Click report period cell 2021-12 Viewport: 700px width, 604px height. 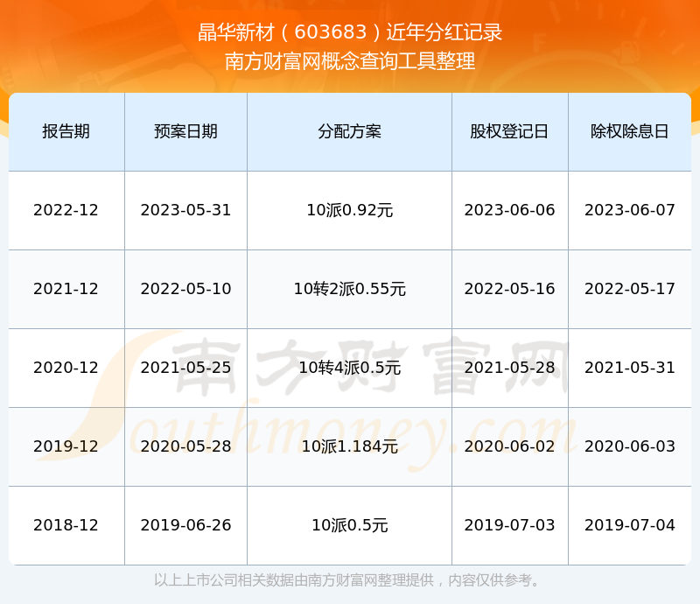pyautogui.click(x=66, y=289)
